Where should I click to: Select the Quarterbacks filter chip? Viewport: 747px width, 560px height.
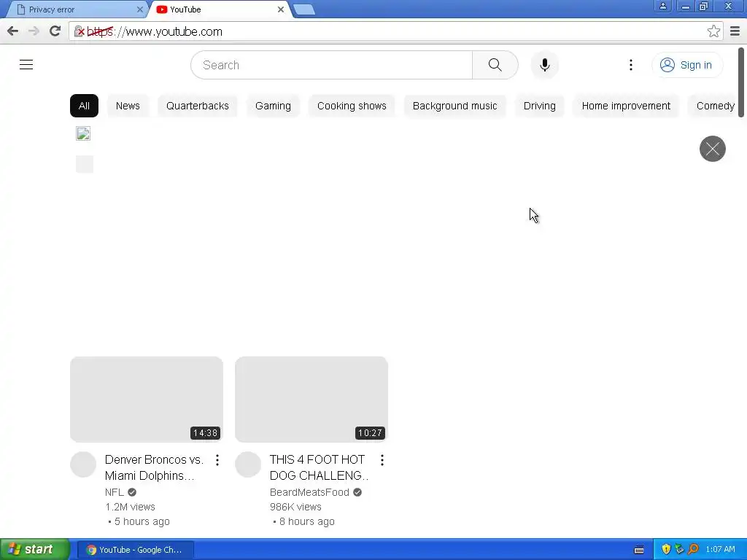198,106
